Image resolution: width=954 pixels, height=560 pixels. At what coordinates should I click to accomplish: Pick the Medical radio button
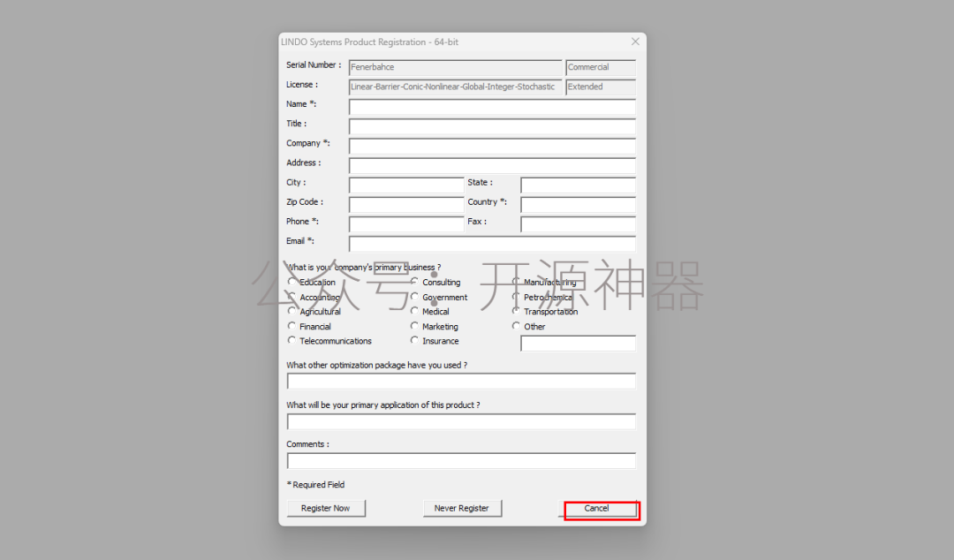414,311
